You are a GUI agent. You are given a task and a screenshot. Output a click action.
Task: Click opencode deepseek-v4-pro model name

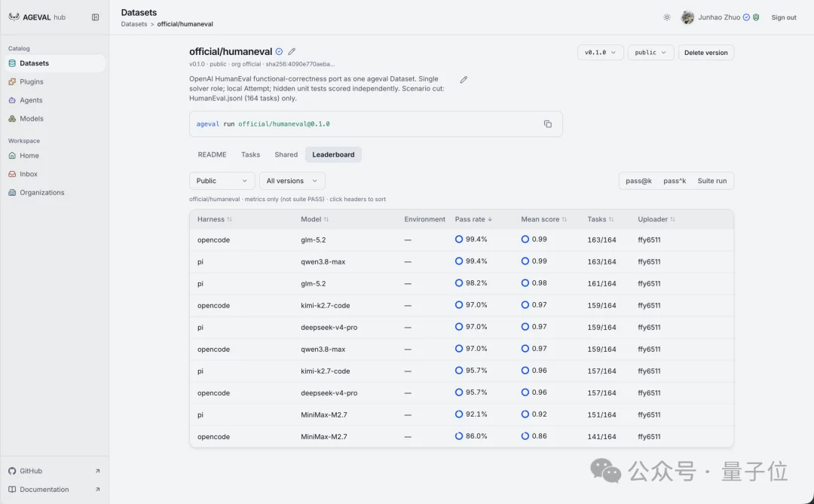[329, 393]
